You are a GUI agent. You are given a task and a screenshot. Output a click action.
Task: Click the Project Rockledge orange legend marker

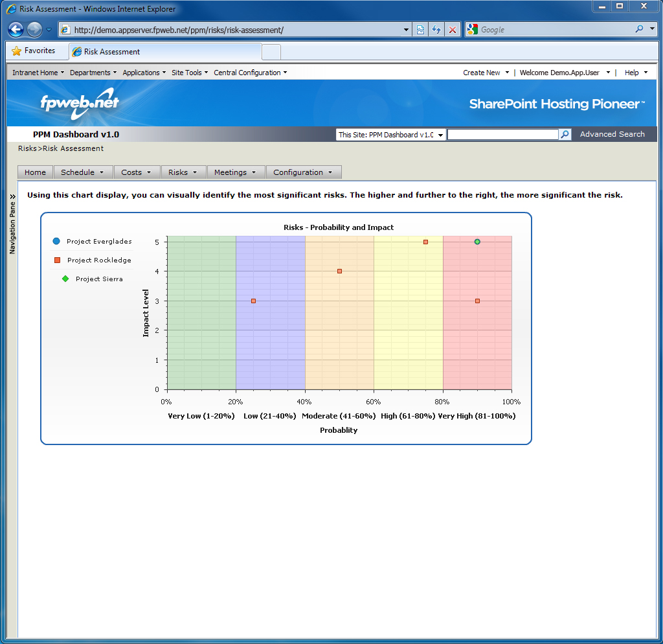coord(57,260)
